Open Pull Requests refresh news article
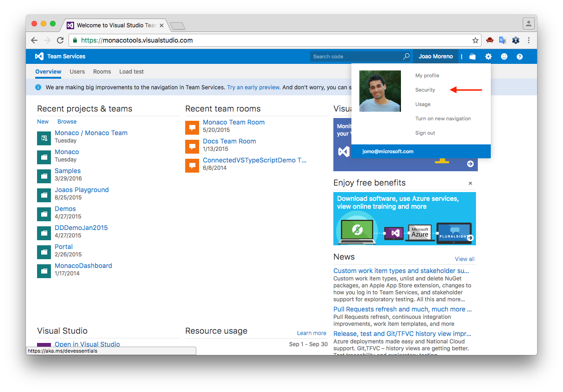The image size is (563, 392). [402, 309]
